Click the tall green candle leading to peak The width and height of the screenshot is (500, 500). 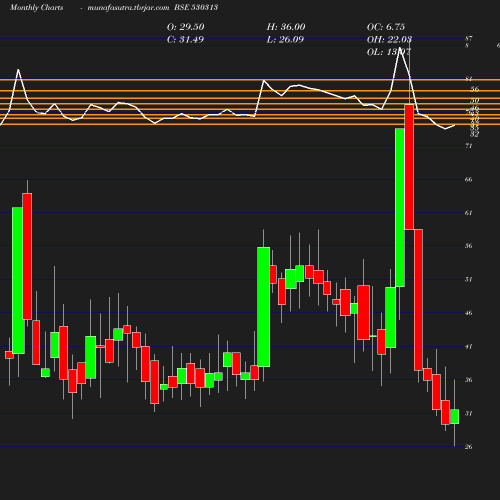point(400,207)
